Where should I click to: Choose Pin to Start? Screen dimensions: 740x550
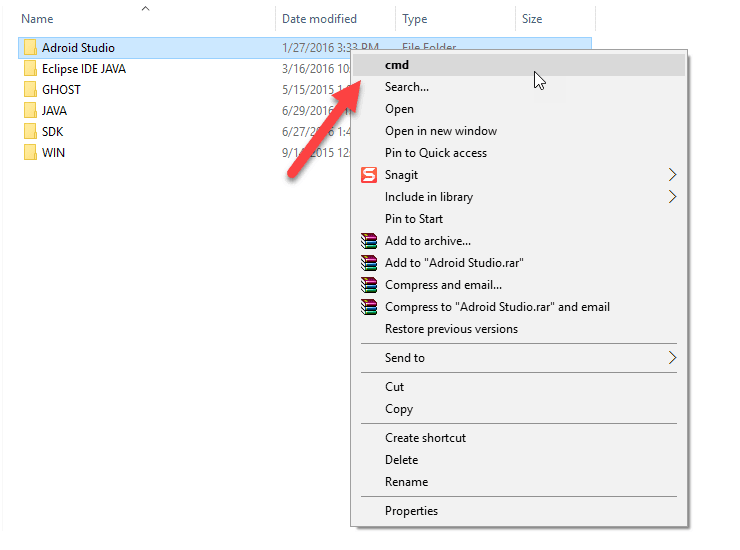point(519,219)
